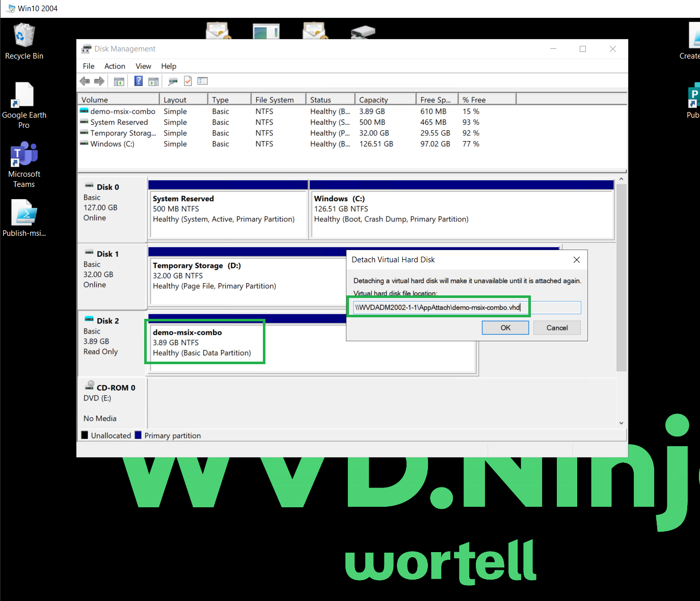Sort by Type column header
Image resolution: width=700 pixels, height=601 pixels.
click(230, 100)
